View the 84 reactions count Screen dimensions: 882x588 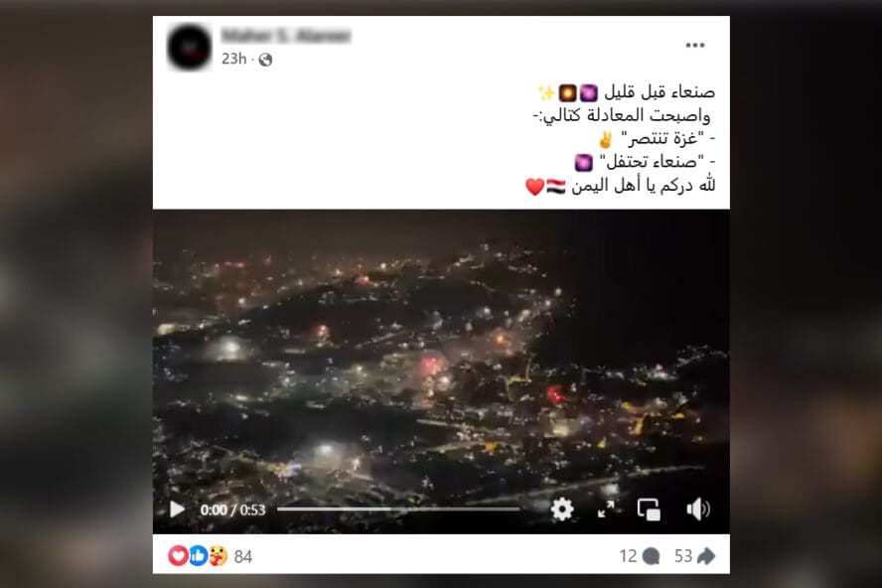pyautogui.click(x=243, y=556)
